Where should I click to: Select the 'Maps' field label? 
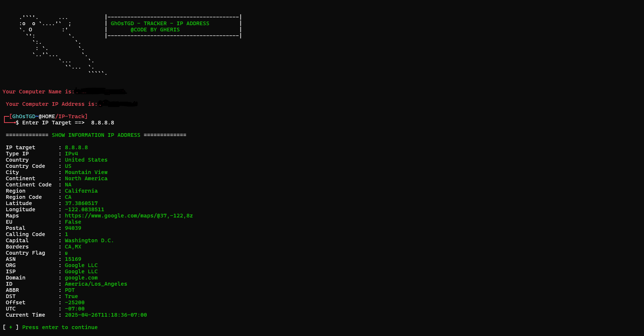[x=12, y=216]
